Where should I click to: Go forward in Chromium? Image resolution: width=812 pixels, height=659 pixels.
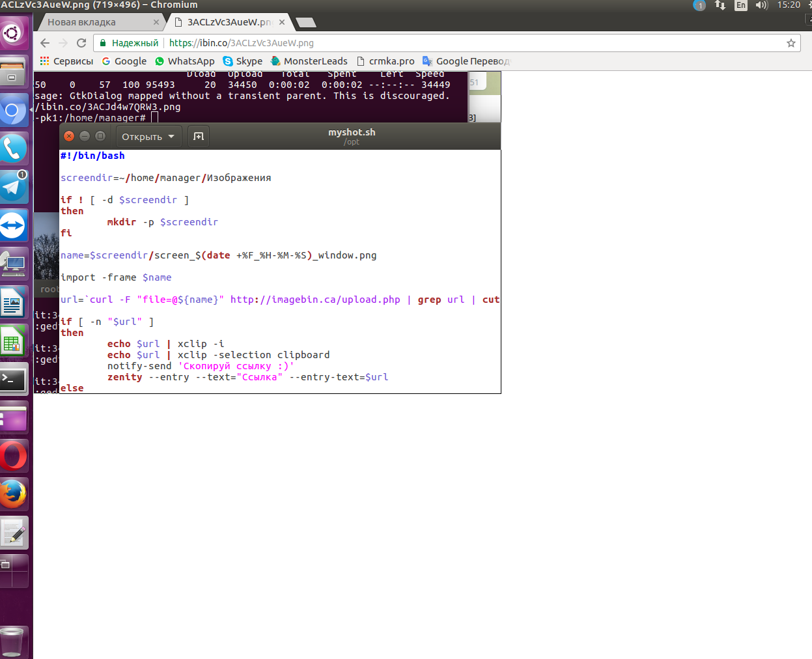[63, 43]
